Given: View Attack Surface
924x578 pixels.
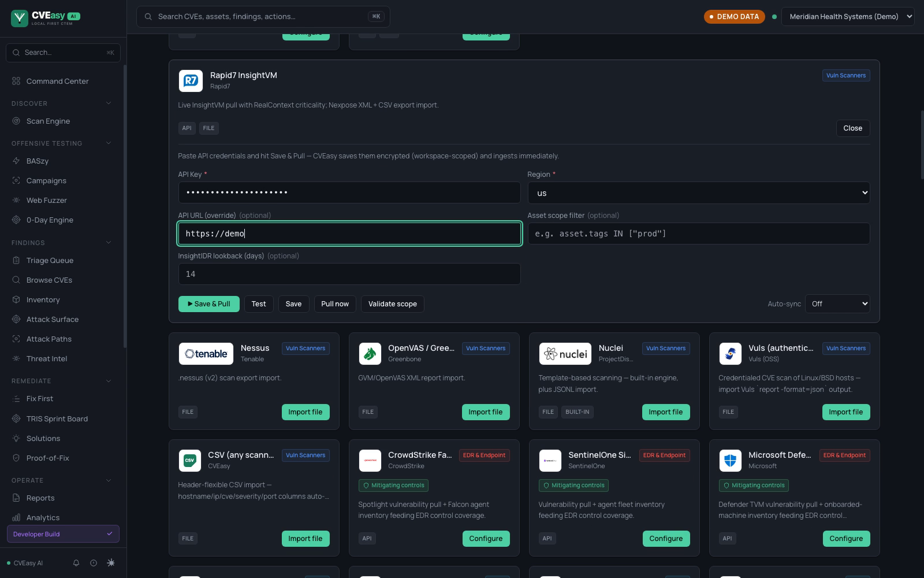Looking at the screenshot, I should pyautogui.click(x=52, y=319).
